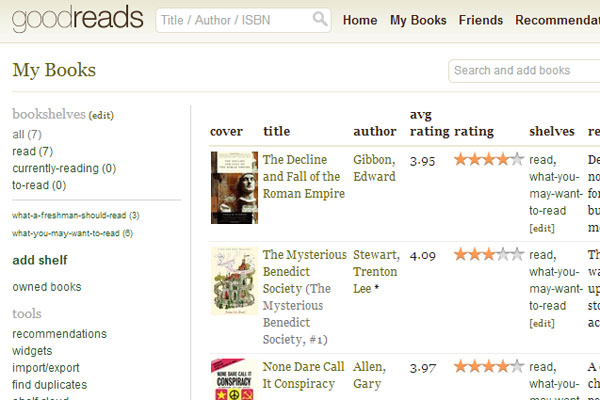Set Mysterious Benedict Society rating to five stars
The image size is (600, 400).
coord(517,254)
